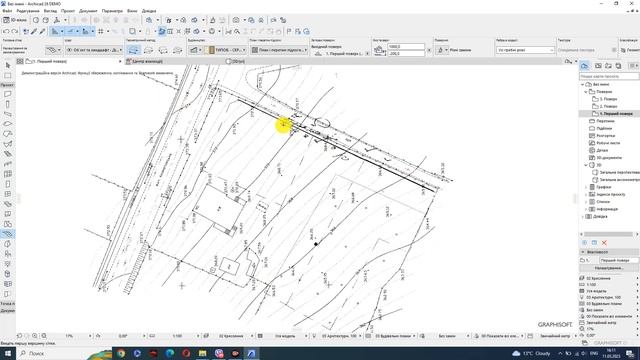Open the Publisher Sets icon in Navigator

[619, 65]
